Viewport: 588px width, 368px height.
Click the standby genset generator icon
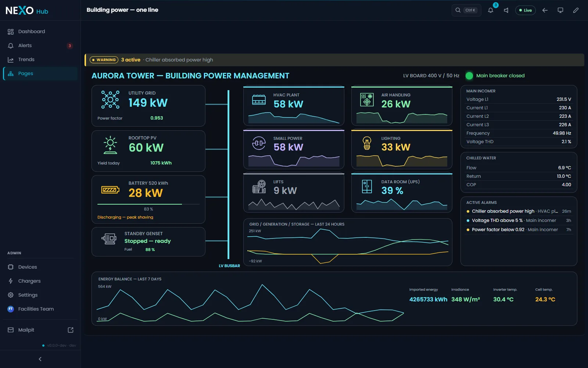click(109, 239)
